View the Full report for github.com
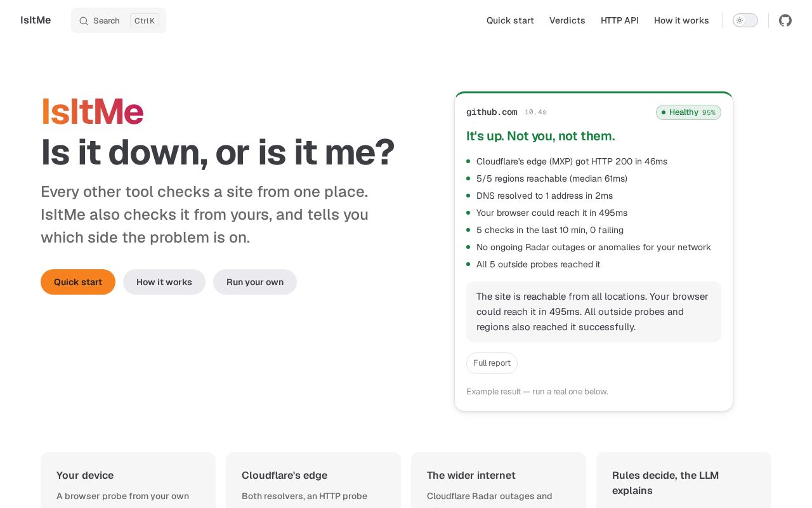The width and height of the screenshot is (812, 508). 492,363
